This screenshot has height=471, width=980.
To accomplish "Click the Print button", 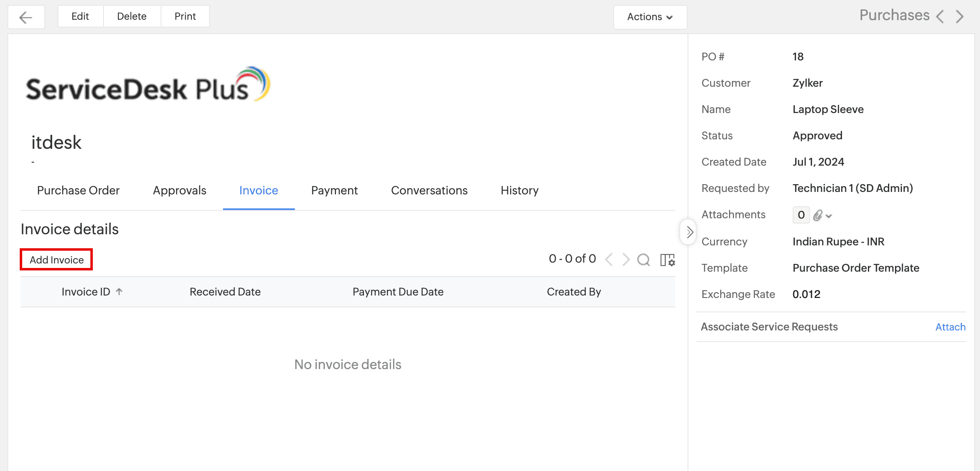I will [185, 16].
